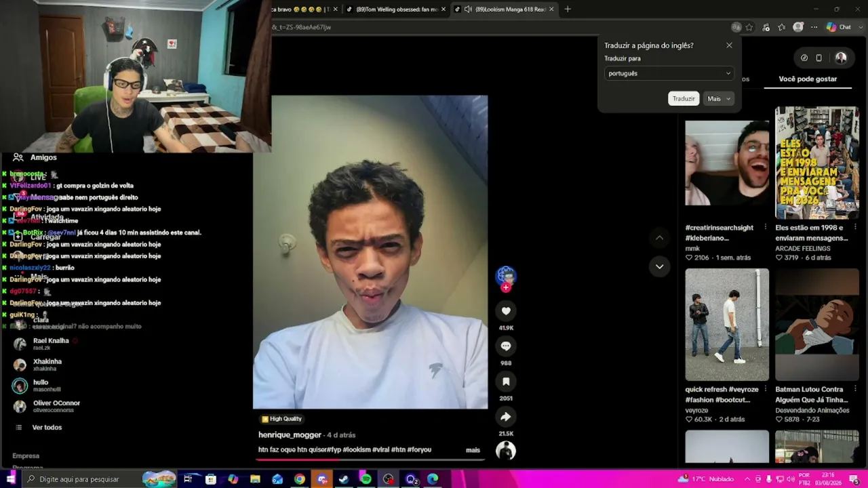Open the ARCADE FEELINGS channel name
868x488 pixels.
pyautogui.click(x=803, y=249)
